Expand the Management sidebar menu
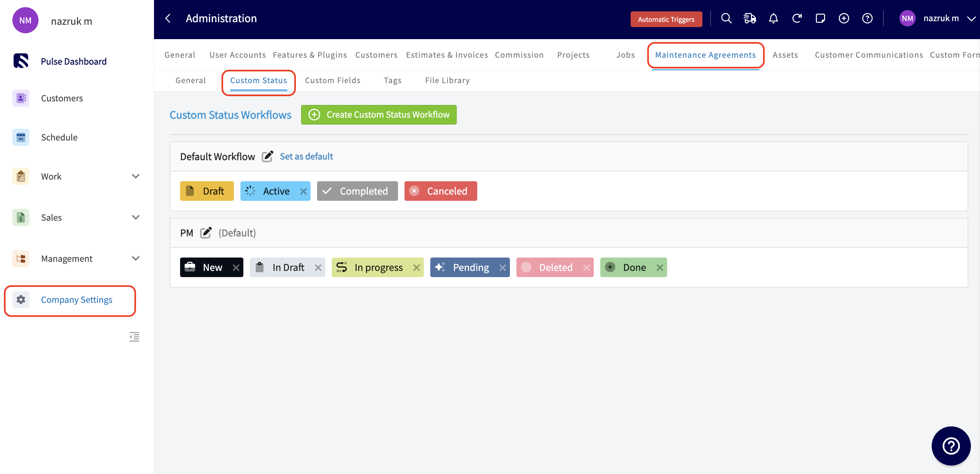Screen dimensions: 980x474 pyautogui.click(x=135, y=259)
